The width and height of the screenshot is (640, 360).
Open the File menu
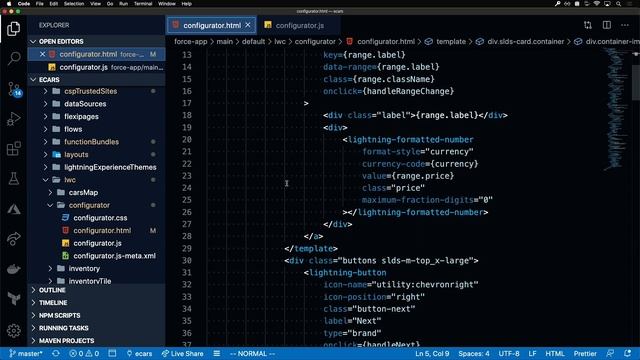coord(40,4)
